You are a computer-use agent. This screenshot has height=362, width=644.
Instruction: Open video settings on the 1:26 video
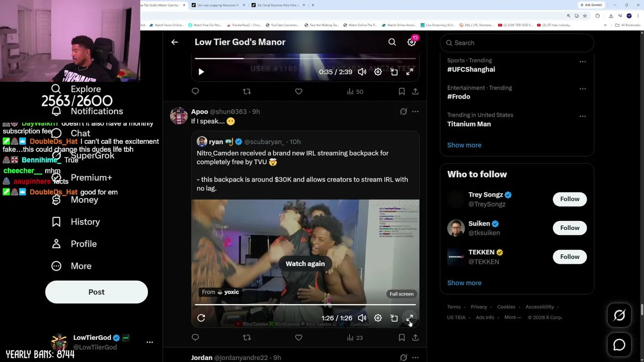[x=378, y=318]
